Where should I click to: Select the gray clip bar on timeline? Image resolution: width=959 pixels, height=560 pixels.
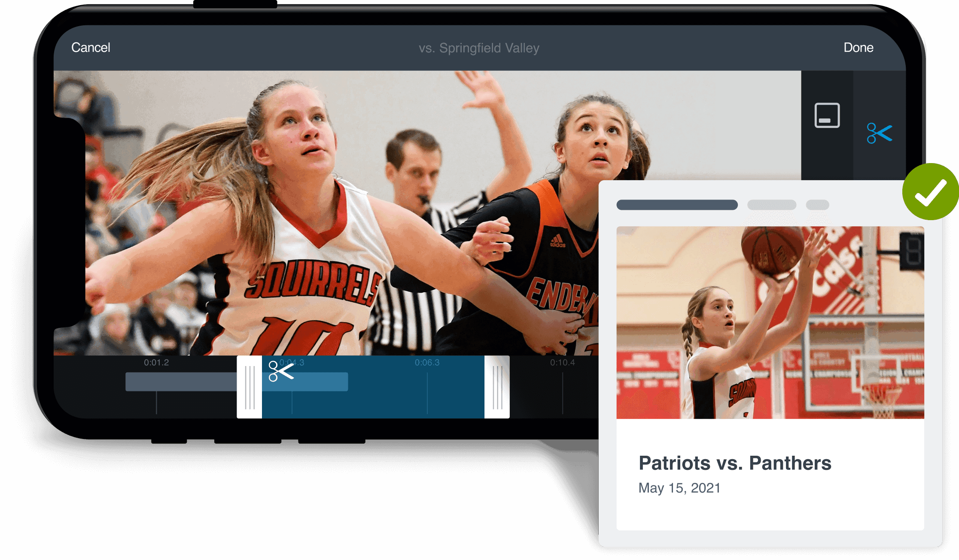(x=180, y=381)
